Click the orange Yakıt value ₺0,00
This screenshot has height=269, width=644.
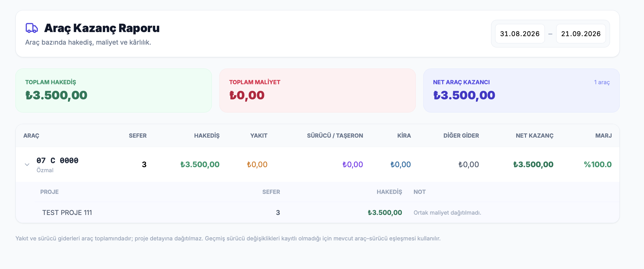click(257, 165)
